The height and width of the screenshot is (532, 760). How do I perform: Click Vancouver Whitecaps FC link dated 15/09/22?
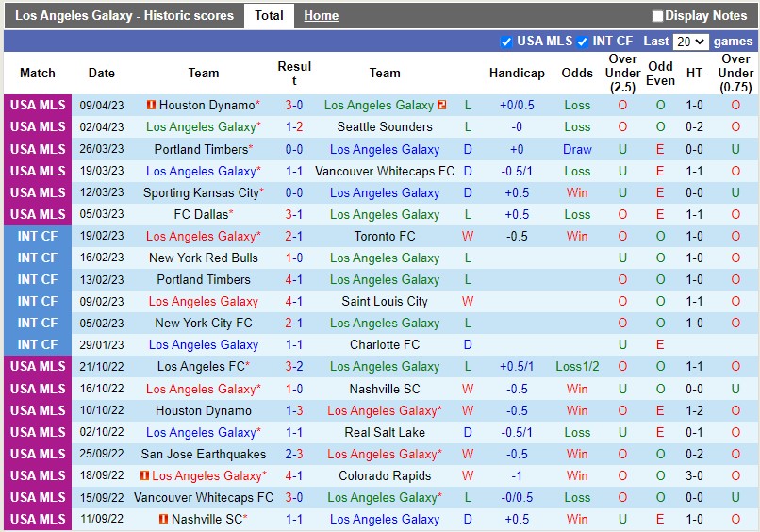[204, 497]
